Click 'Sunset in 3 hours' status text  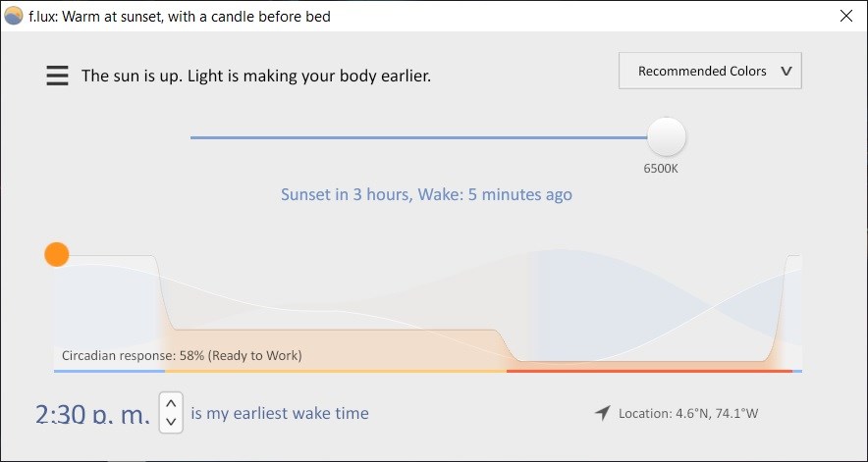click(x=346, y=195)
